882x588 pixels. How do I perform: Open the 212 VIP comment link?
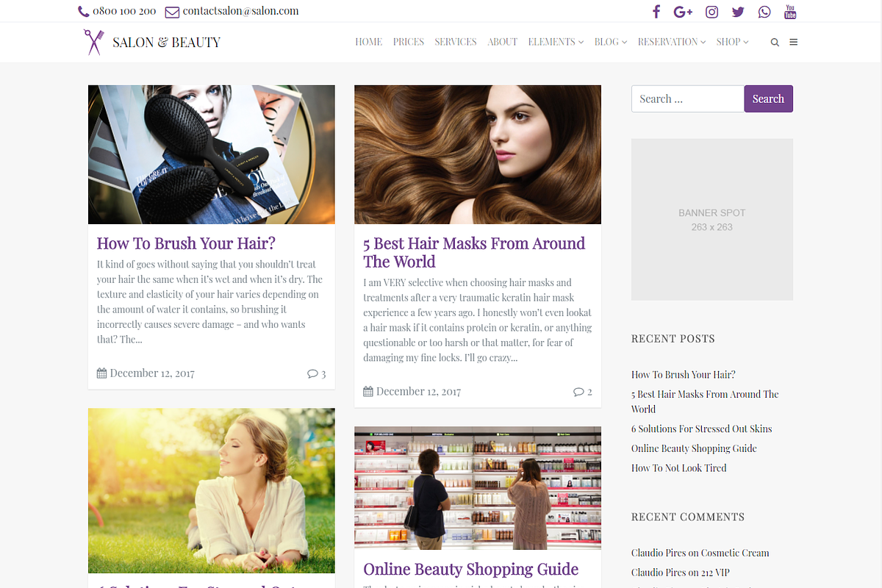pos(715,573)
